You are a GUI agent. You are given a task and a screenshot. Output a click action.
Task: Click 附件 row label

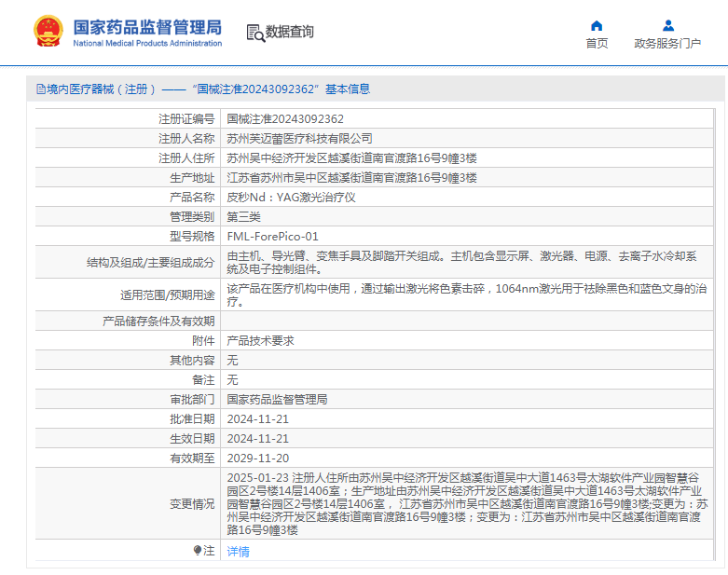click(203, 341)
